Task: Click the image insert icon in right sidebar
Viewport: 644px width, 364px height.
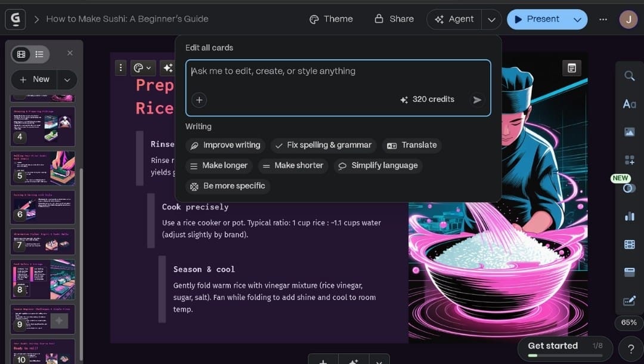Action: pyautogui.click(x=629, y=131)
